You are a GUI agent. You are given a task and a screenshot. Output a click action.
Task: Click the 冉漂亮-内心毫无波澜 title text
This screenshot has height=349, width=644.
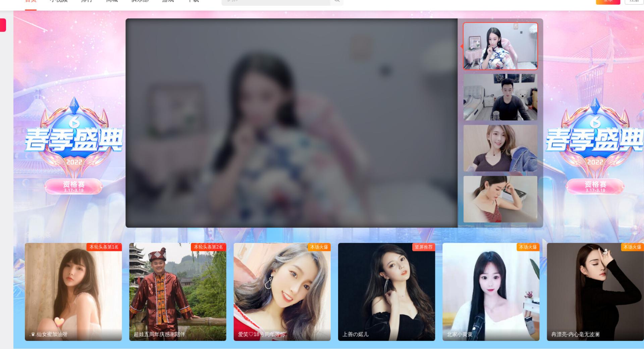(x=575, y=334)
